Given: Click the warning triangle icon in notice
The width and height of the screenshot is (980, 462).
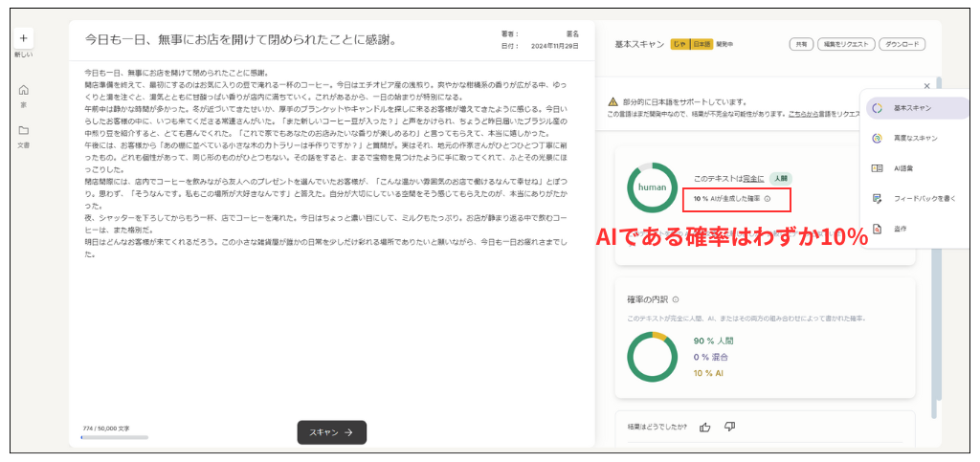Looking at the screenshot, I should click(612, 101).
